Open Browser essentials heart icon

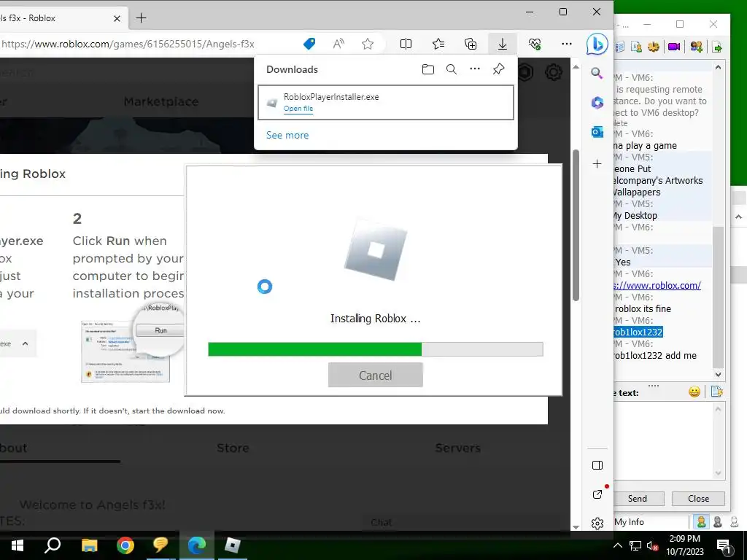point(535,44)
